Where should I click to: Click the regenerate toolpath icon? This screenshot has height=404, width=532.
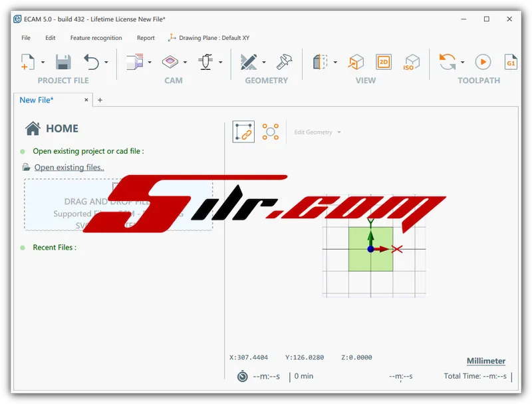coord(448,62)
